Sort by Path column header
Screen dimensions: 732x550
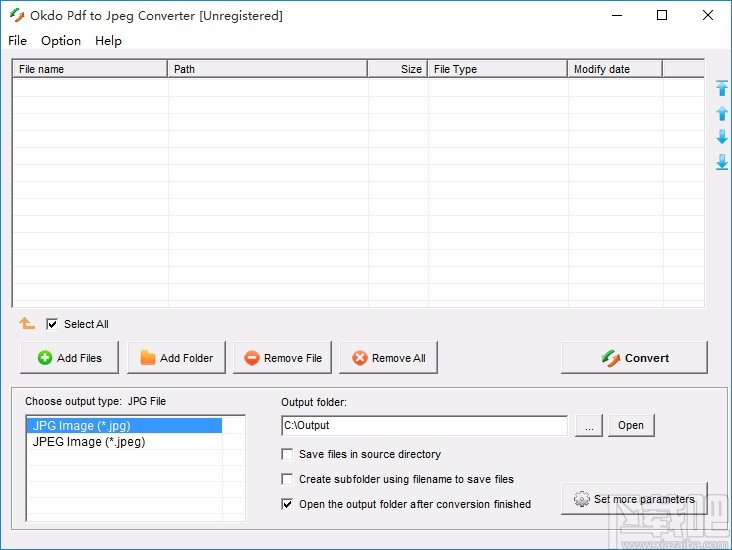(x=267, y=69)
